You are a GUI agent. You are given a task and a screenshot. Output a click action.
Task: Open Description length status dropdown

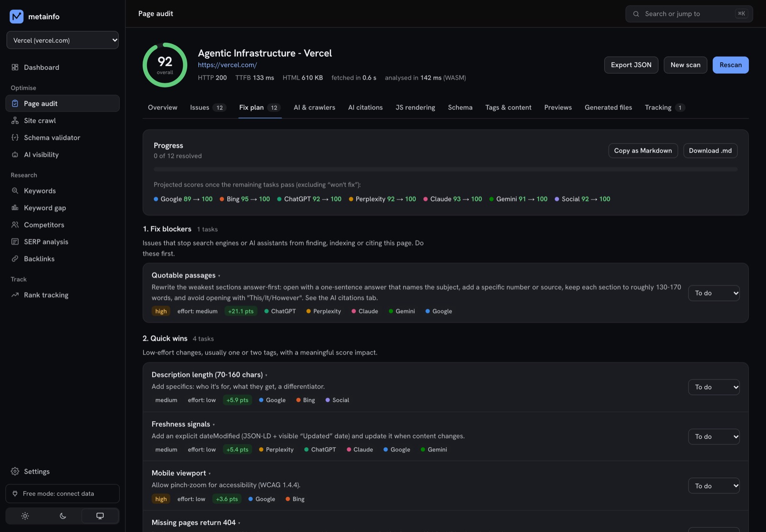tap(714, 387)
